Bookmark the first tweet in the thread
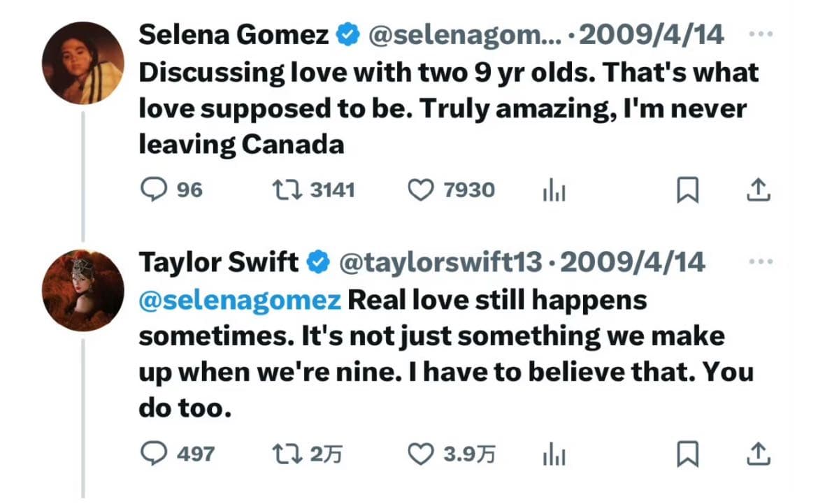 coord(687,190)
